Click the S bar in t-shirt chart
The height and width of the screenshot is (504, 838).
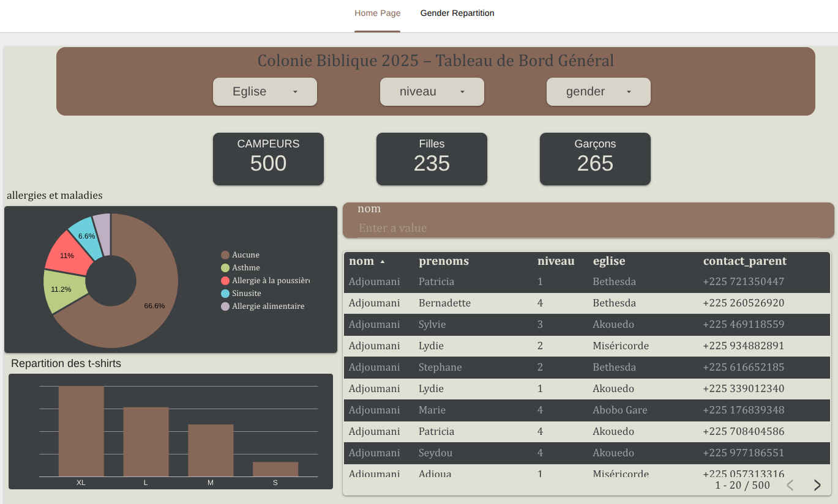coord(275,469)
